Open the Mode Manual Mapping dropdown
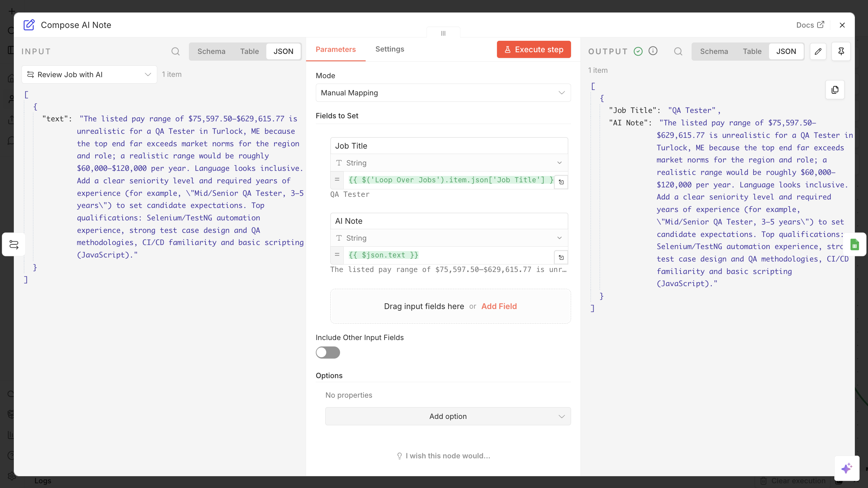This screenshot has height=488, width=868. point(443,93)
